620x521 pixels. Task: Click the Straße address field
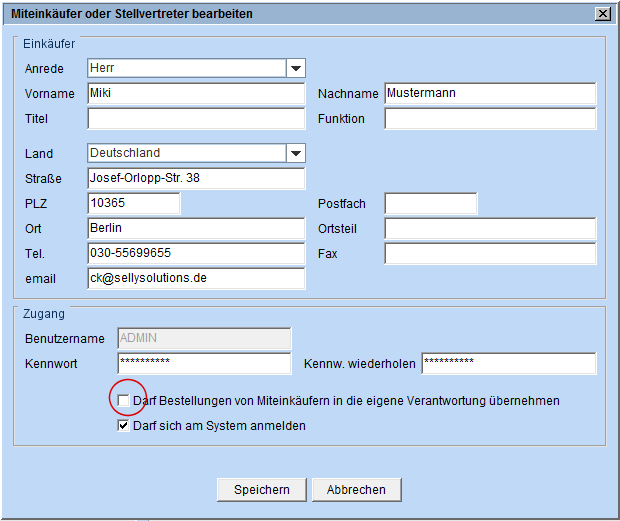(195, 179)
